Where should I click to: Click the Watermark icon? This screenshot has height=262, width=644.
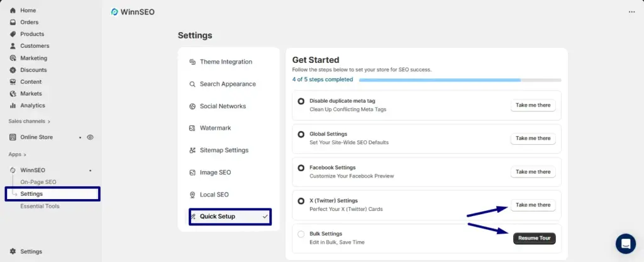(192, 128)
